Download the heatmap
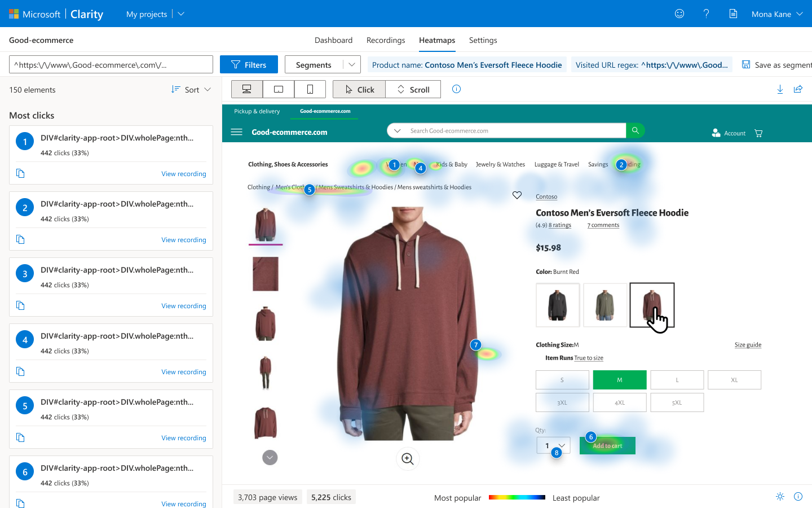This screenshot has width=812, height=508. (780, 89)
